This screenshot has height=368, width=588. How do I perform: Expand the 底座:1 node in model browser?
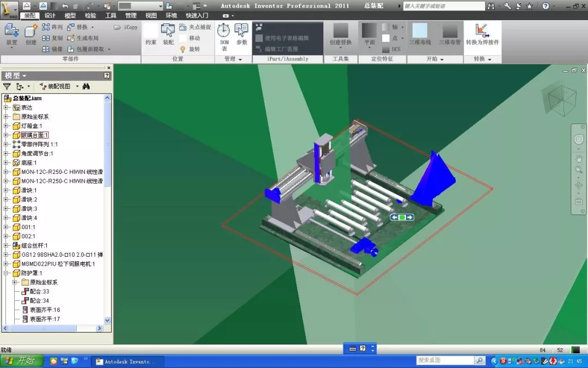click(4, 162)
